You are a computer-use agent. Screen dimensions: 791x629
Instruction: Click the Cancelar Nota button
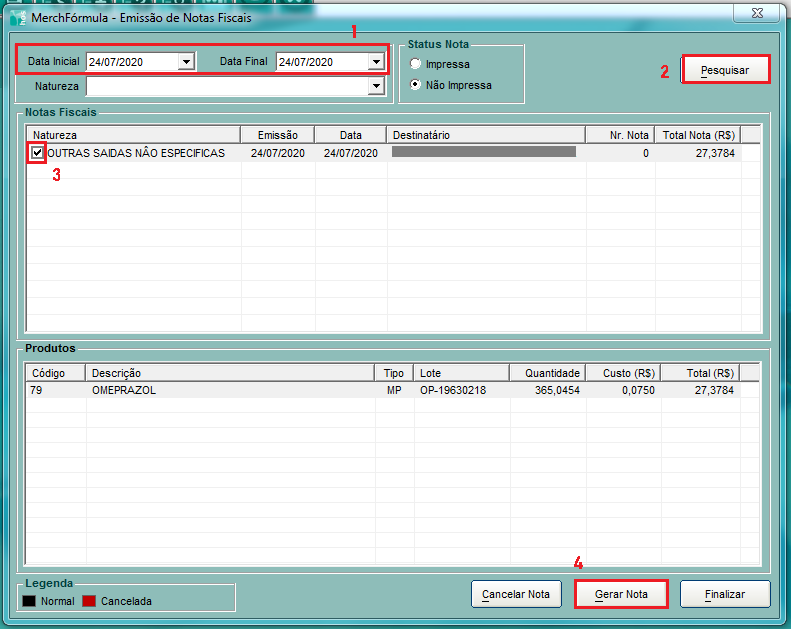coord(515,594)
